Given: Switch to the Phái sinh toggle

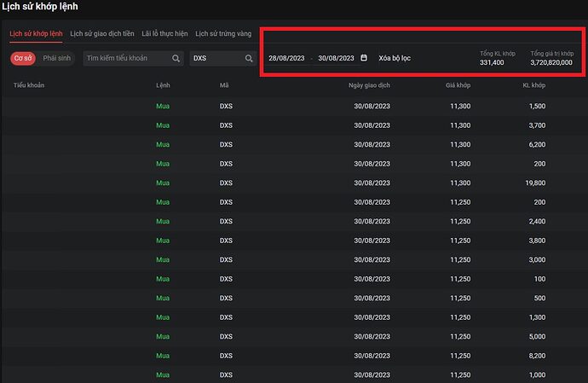Looking at the screenshot, I should [58, 58].
